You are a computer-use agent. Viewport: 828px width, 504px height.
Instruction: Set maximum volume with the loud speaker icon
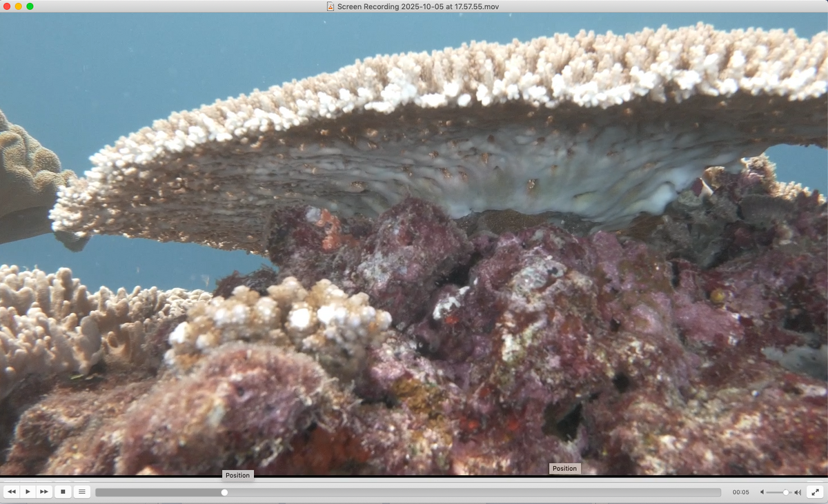[798, 492]
